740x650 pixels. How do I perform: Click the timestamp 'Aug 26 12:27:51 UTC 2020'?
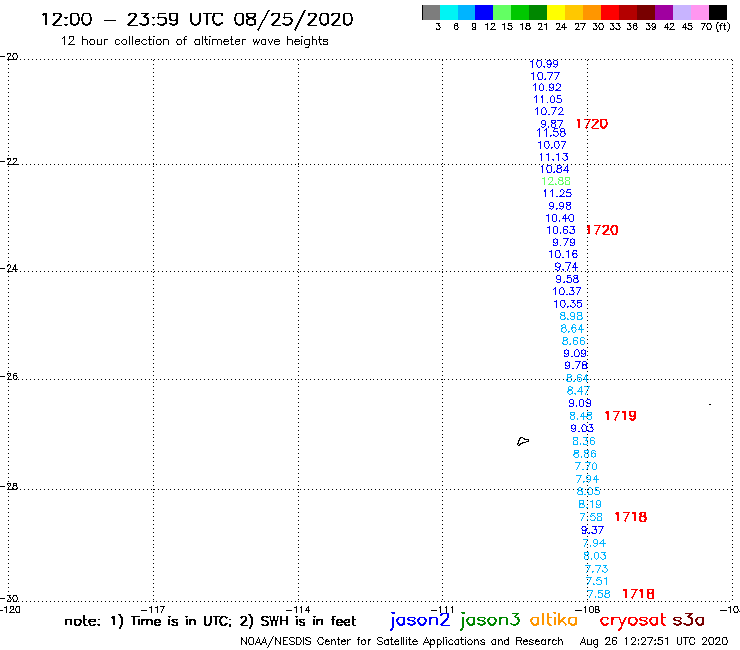pyautogui.click(x=654, y=642)
